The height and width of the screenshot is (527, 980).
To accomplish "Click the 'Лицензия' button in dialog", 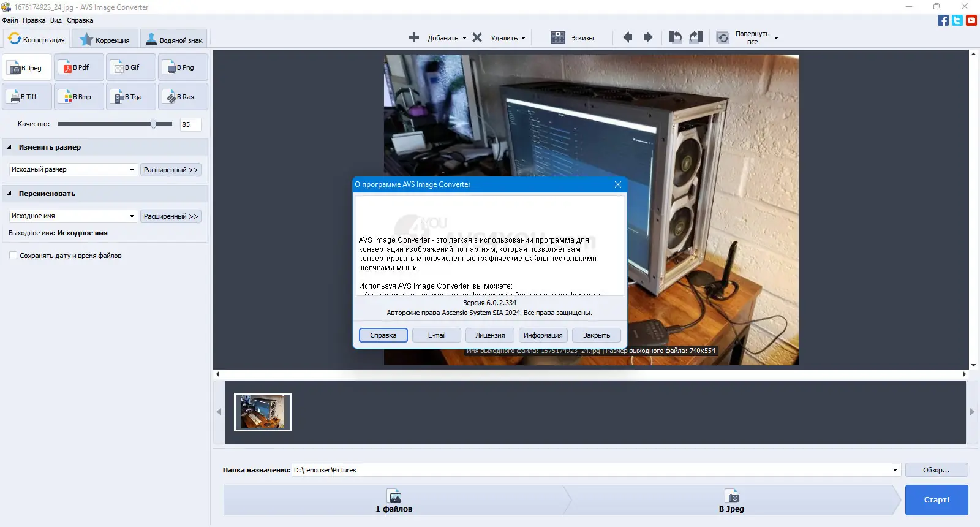I will click(490, 335).
